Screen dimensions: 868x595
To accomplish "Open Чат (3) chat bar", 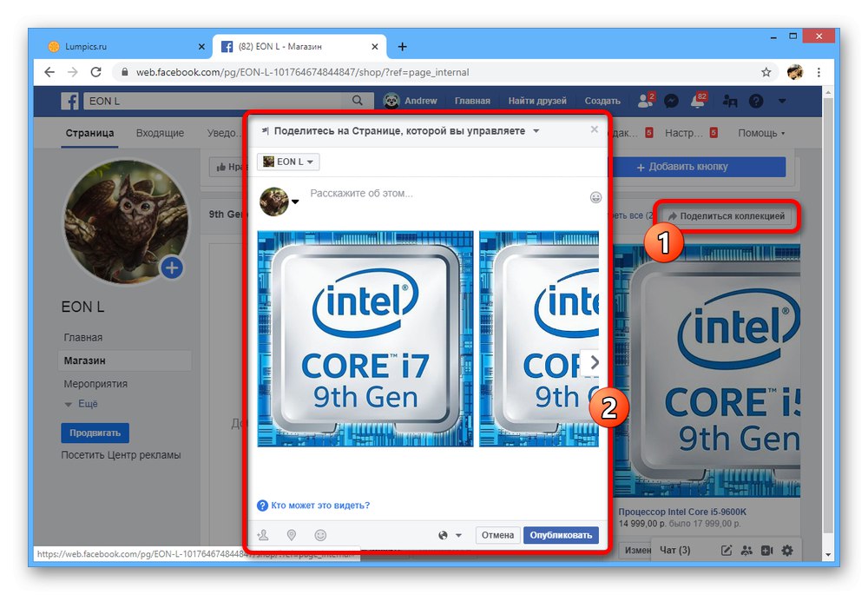I will (675, 550).
